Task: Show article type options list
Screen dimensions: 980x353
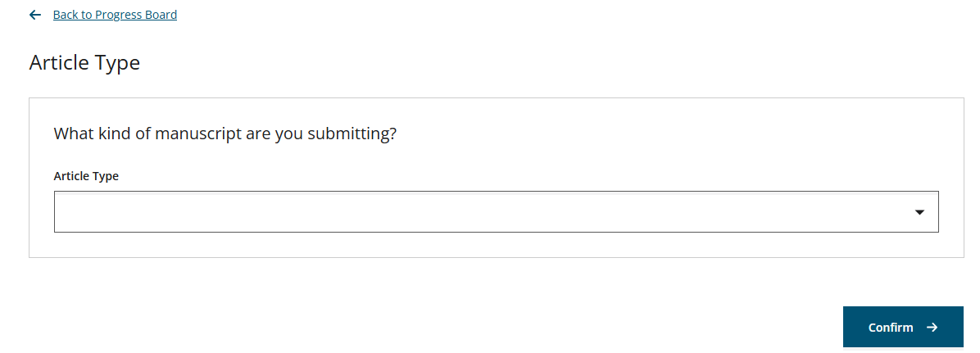Action: 497,212
